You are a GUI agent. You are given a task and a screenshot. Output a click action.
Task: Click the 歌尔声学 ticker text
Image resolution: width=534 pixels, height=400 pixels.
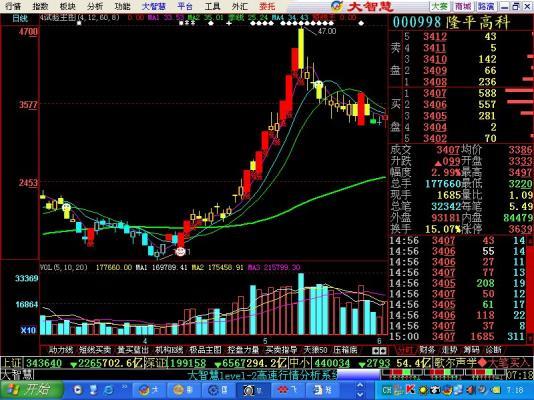click(x=456, y=363)
